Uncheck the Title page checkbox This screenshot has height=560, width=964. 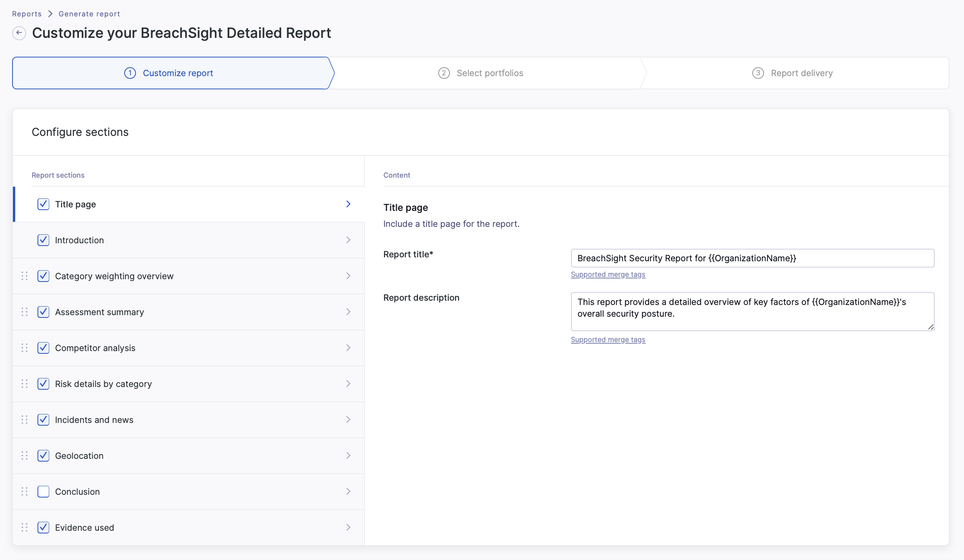[43, 204]
